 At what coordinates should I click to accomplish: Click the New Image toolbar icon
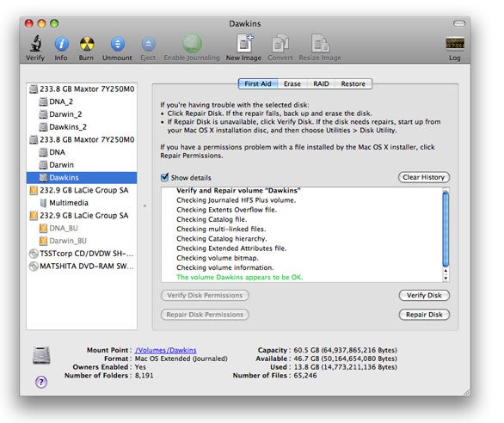(244, 43)
